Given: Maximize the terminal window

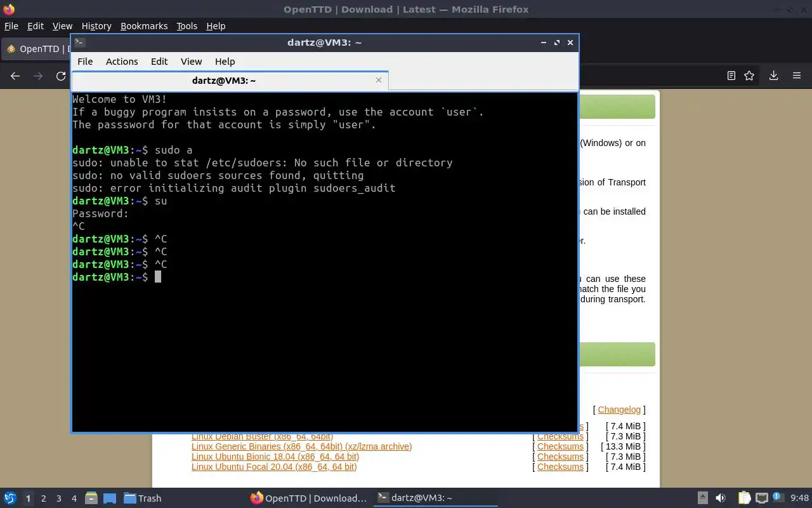Looking at the screenshot, I should [x=557, y=43].
